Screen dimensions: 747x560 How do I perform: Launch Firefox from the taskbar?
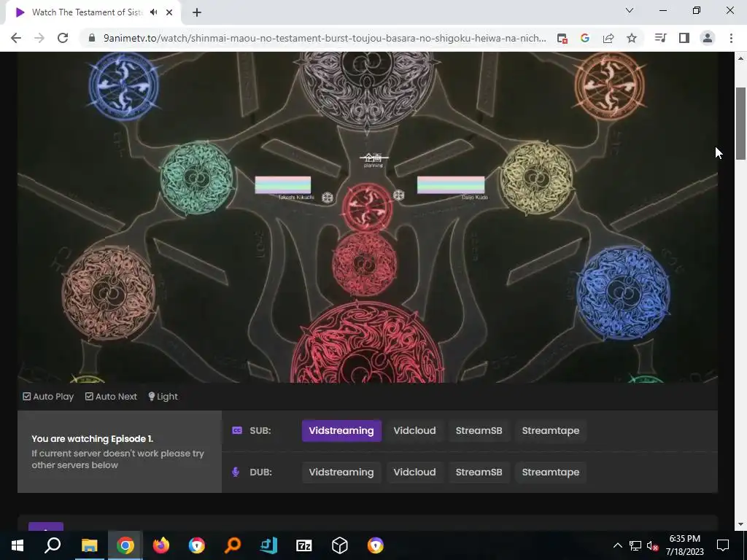tap(161, 545)
